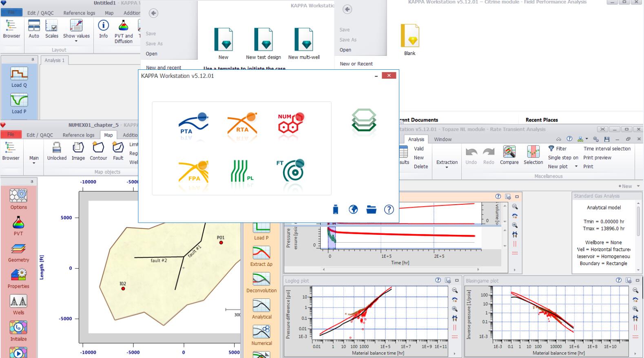Screen dimensions: 644x358
Task: Click Filter in Topaze Miscellaneous group
Action: coord(558,149)
